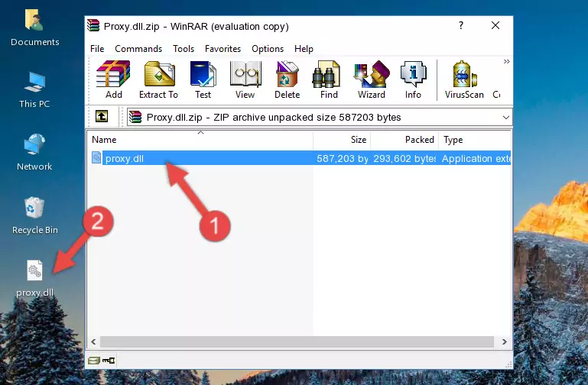Click the WinRAR title bar app icon
Screen dimensions: 588x385
click(93, 25)
